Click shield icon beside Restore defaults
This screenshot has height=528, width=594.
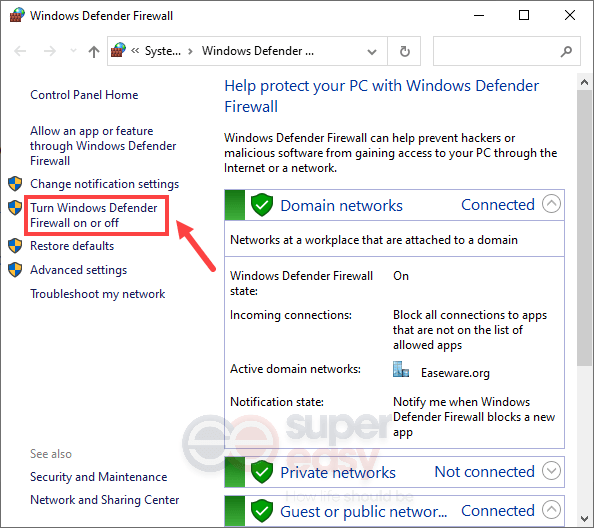tap(15, 246)
